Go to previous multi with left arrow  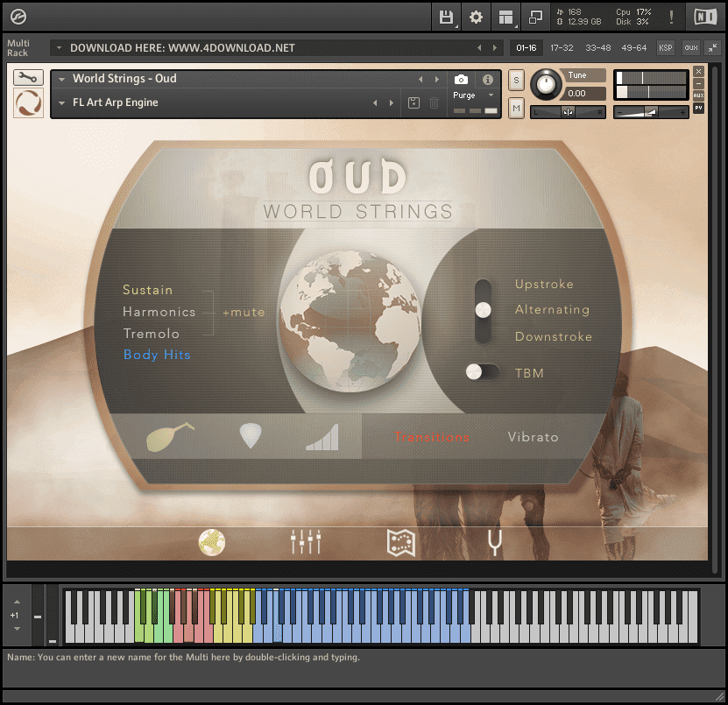[x=479, y=47]
